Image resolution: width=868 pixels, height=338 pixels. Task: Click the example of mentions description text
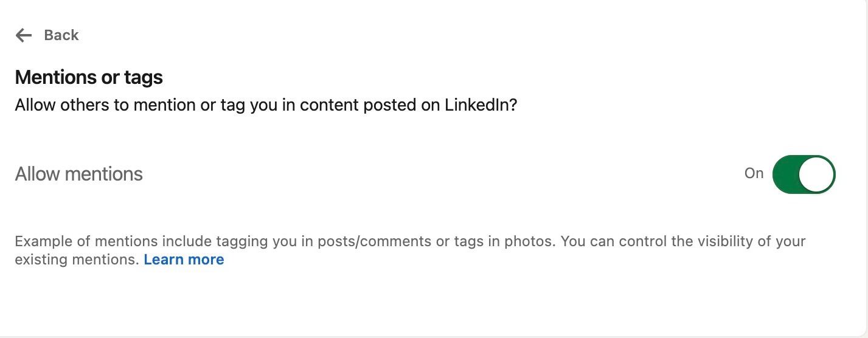tap(410, 241)
